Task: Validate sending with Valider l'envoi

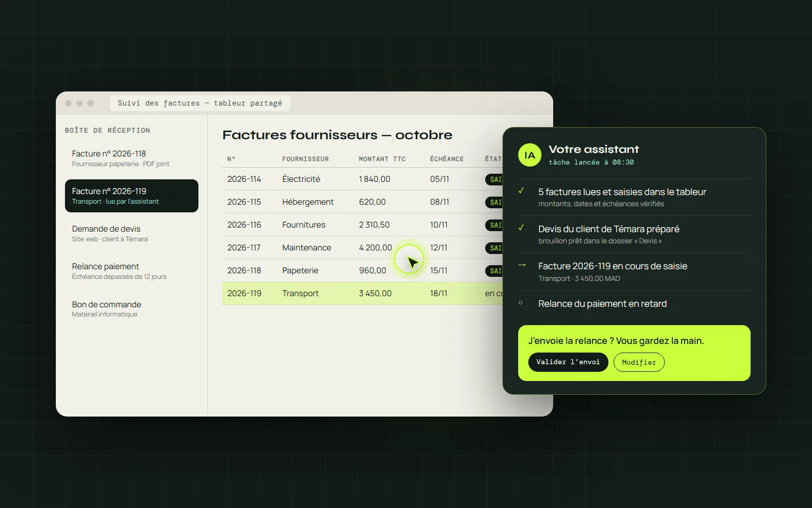Action: 568,362
